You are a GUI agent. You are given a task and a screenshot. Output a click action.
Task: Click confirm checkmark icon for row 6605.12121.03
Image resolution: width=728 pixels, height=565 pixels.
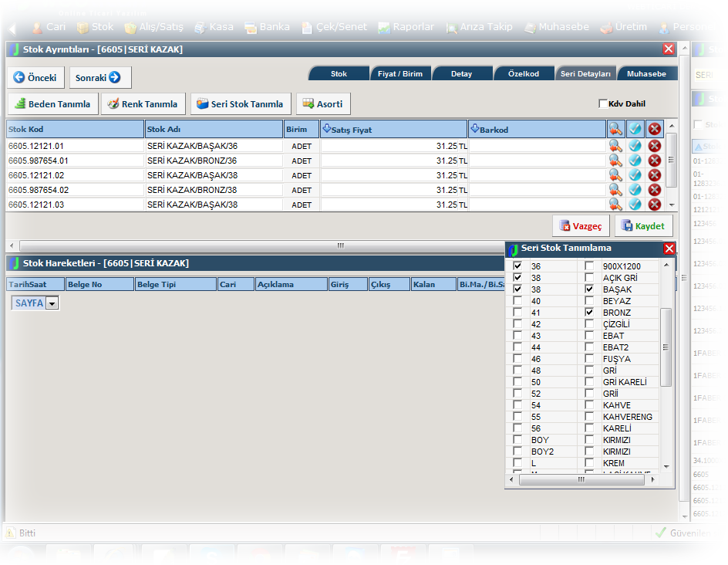click(x=635, y=205)
